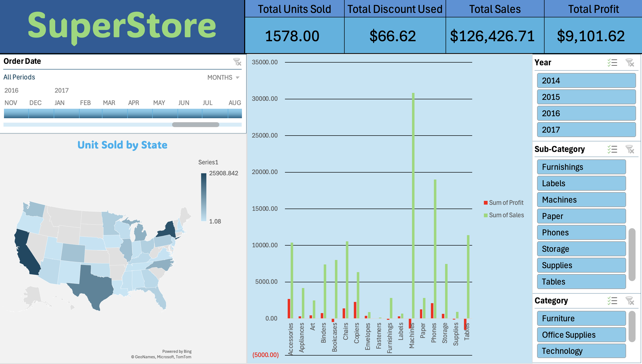Image resolution: width=642 pixels, height=364 pixels.
Task: Select the Machines sub-category
Action: tap(581, 199)
